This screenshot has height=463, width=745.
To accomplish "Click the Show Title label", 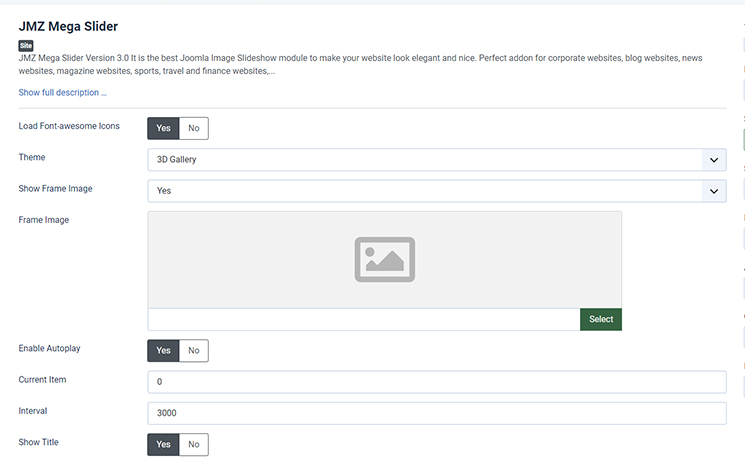I will pos(38,442).
